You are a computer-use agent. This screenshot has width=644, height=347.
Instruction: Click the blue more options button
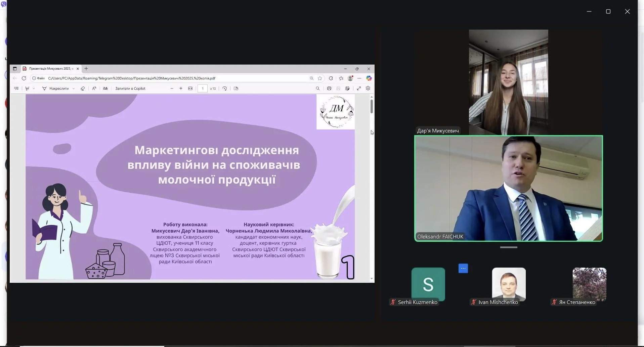(x=463, y=268)
